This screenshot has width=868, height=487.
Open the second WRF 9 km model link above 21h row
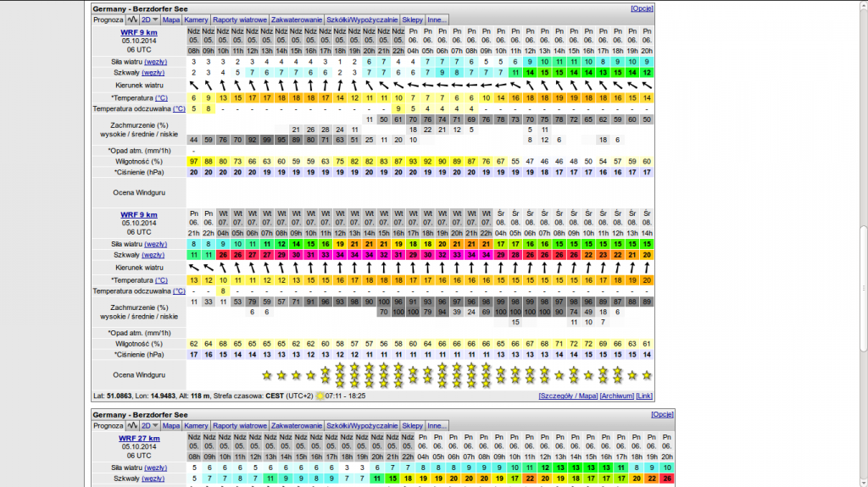139,215
